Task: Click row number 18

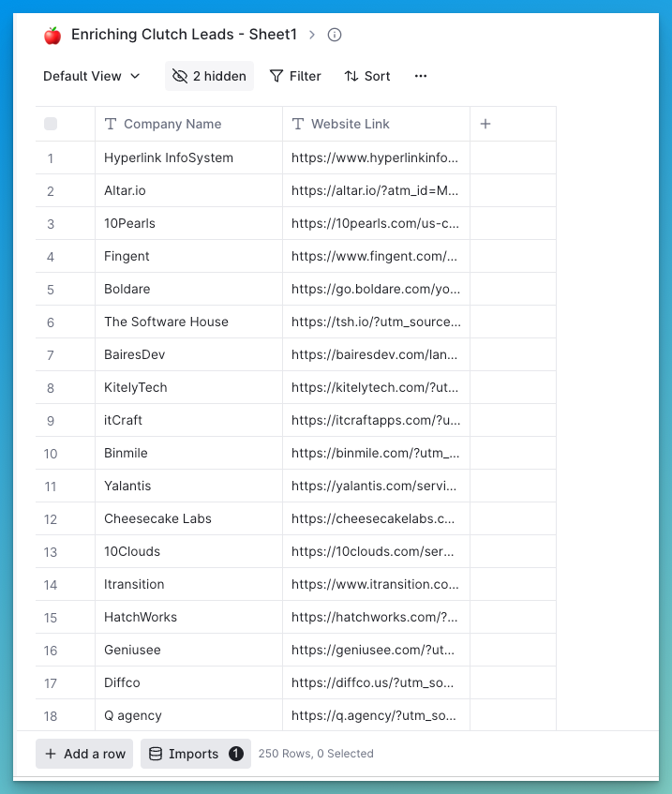Action: point(51,716)
